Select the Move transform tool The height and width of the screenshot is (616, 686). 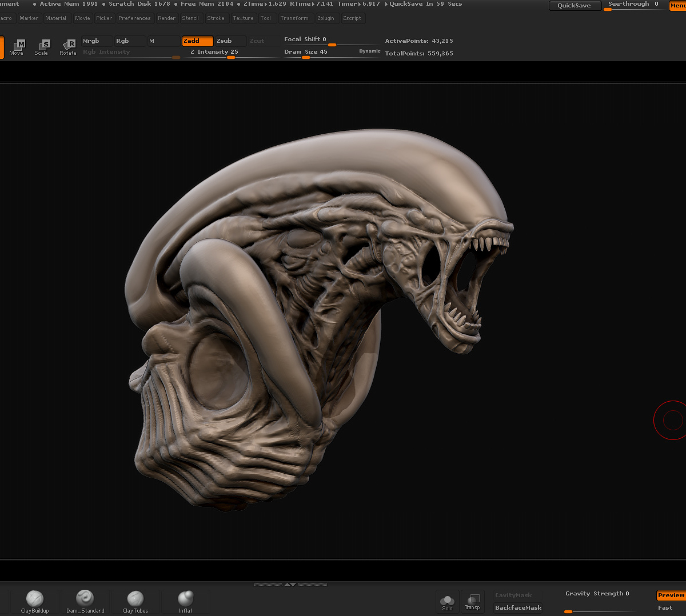click(x=17, y=47)
